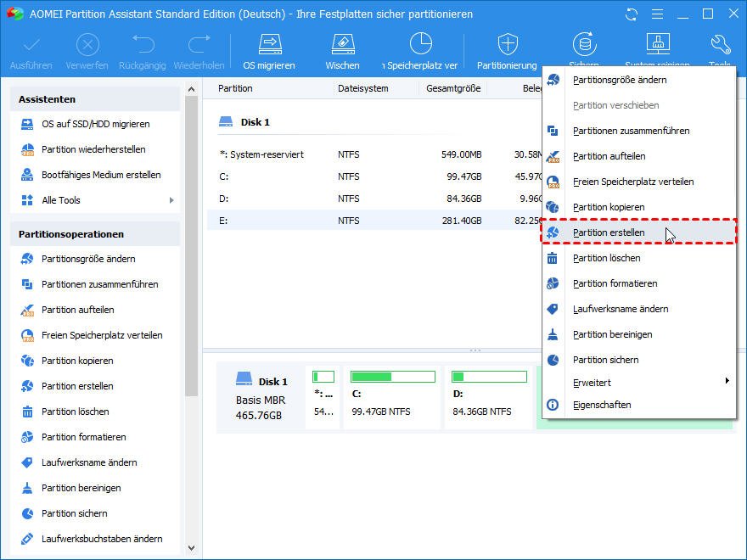Click the OS migrieren toolbar icon
The height and width of the screenshot is (560, 747).
[x=269, y=44]
